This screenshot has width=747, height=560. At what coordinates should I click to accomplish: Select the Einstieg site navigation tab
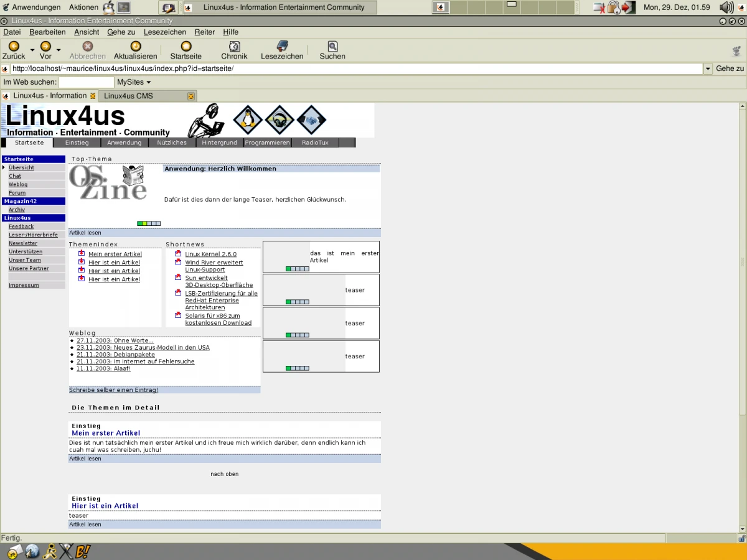pyautogui.click(x=77, y=142)
